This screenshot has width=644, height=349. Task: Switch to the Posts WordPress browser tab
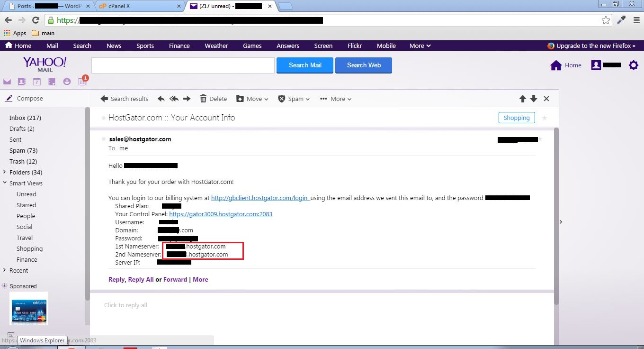point(49,6)
